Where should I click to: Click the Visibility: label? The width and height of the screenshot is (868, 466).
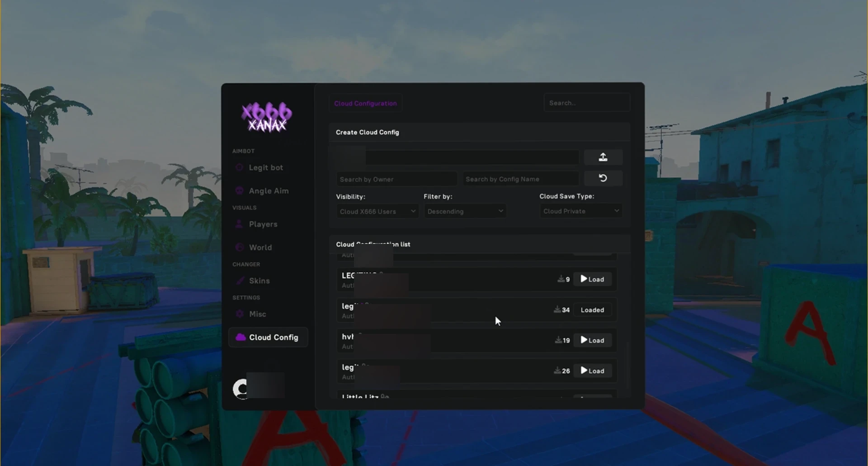click(350, 196)
